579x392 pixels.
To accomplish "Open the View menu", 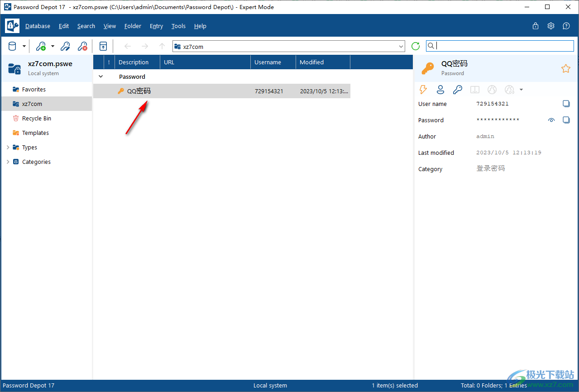I will click(x=110, y=26).
